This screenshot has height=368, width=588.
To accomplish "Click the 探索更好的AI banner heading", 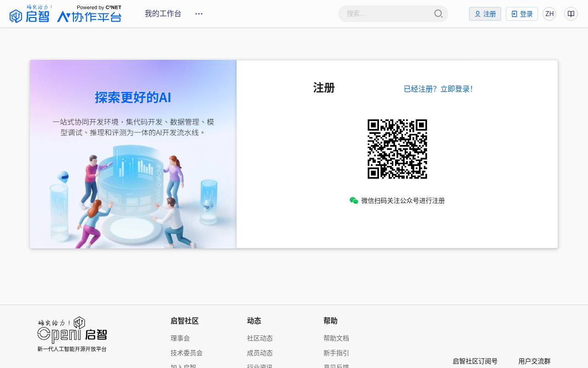I will 133,98.
